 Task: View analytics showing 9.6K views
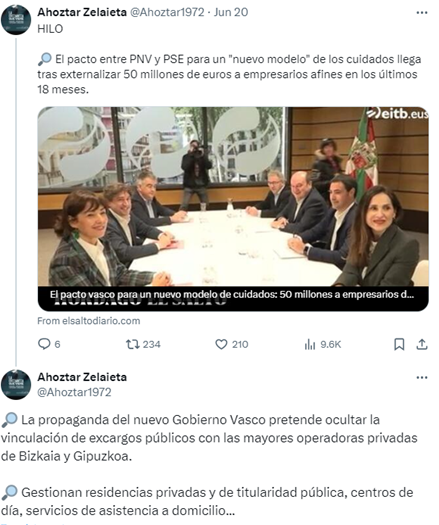pyautogui.click(x=310, y=344)
